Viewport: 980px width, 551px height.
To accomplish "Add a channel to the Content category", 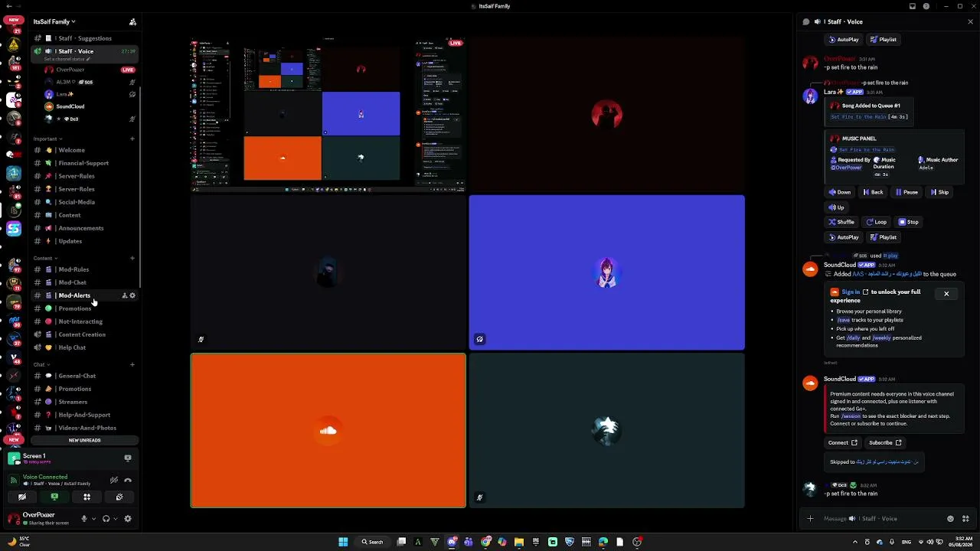I will click(132, 258).
